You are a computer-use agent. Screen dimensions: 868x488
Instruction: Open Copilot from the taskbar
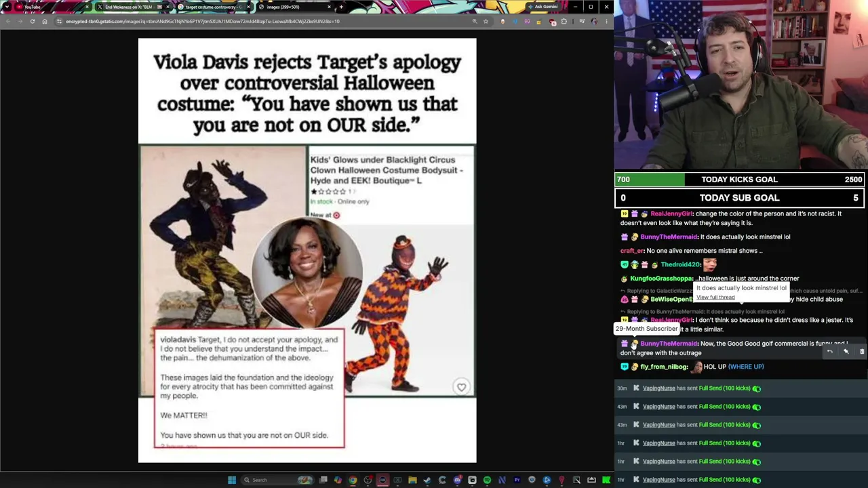click(x=338, y=480)
